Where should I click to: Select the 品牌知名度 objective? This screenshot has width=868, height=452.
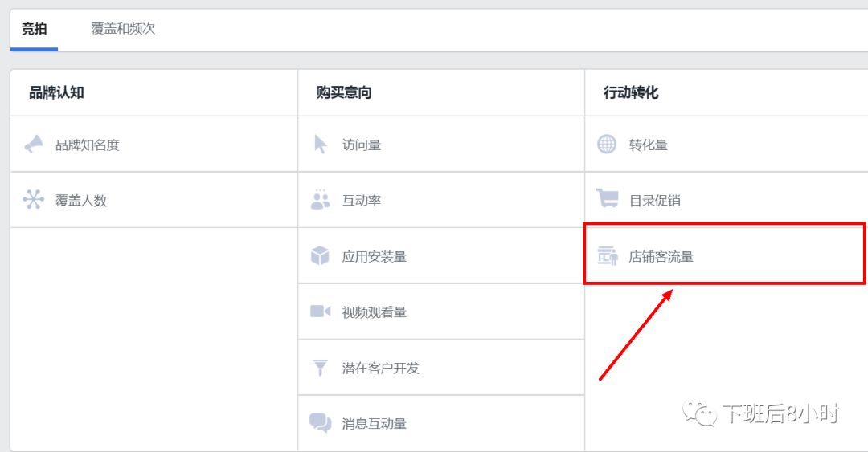tap(87, 145)
